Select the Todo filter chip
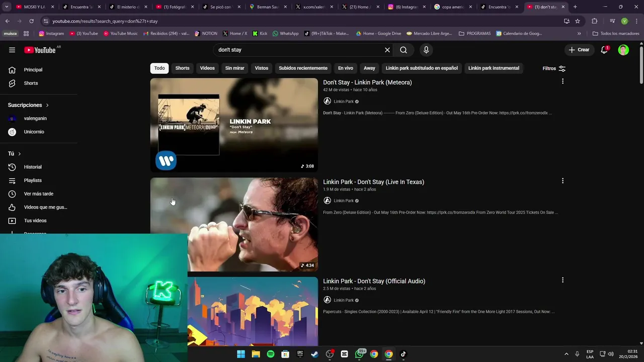The width and height of the screenshot is (644, 362). pos(159,68)
